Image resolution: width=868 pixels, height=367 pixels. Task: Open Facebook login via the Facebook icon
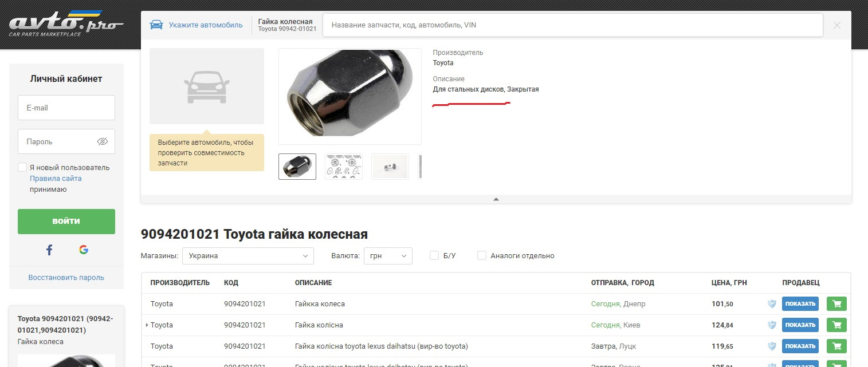pyautogui.click(x=49, y=250)
